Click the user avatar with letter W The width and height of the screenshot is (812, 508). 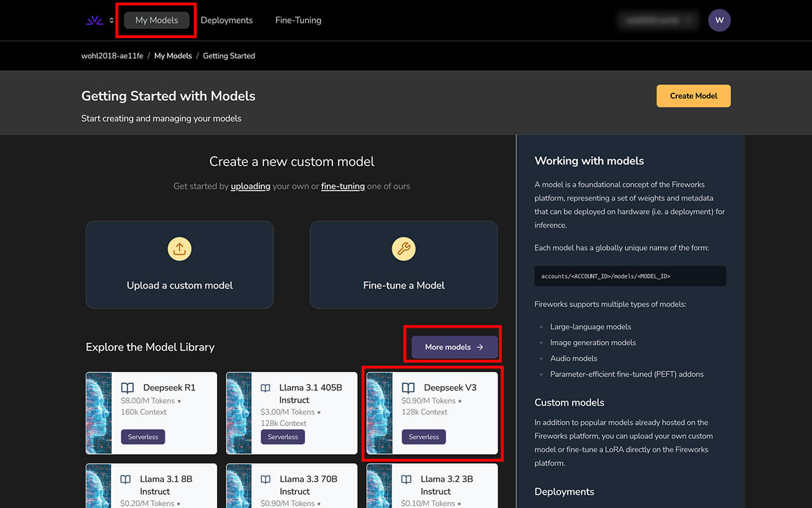719,20
